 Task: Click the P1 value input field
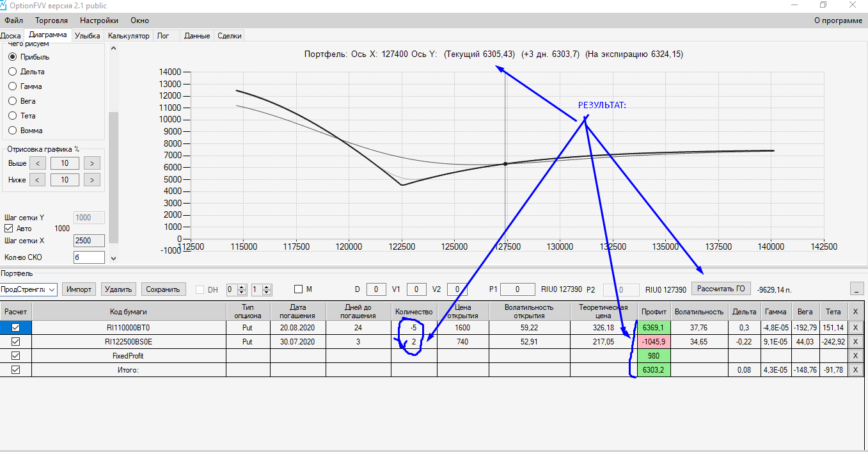pyautogui.click(x=517, y=289)
